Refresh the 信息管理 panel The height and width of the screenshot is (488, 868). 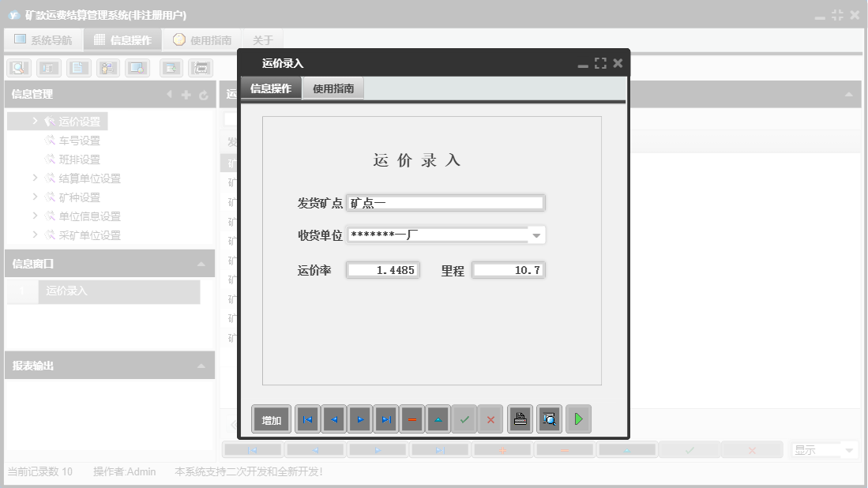point(203,95)
